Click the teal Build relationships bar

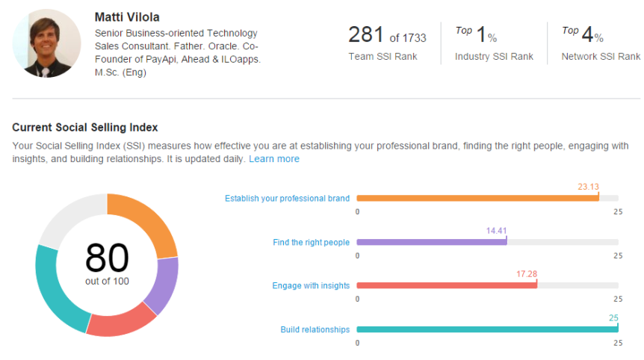[487, 329]
